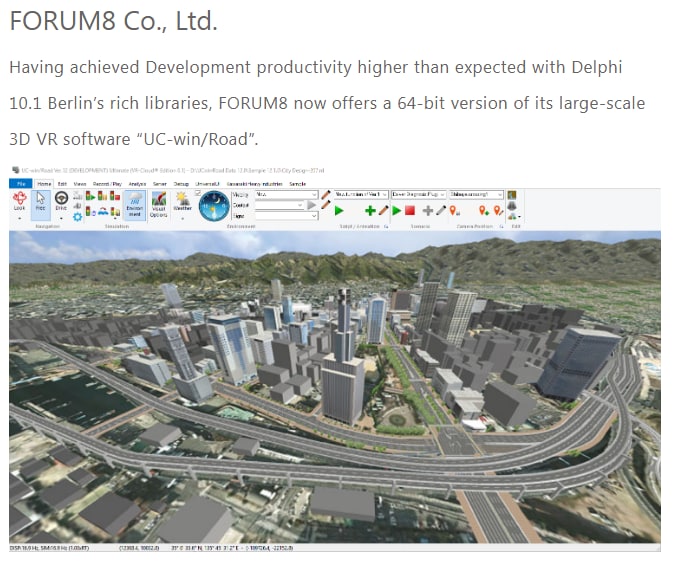Add camera position using pin with plus

pos(484,211)
